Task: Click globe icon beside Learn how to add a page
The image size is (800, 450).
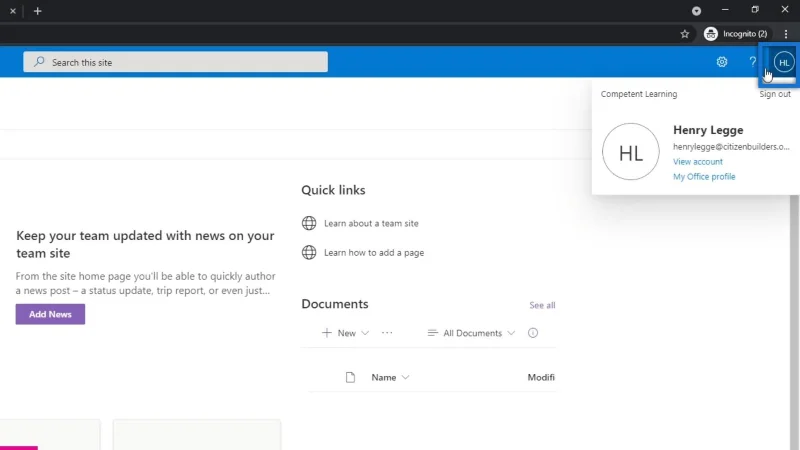Action: (x=309, y=253)
